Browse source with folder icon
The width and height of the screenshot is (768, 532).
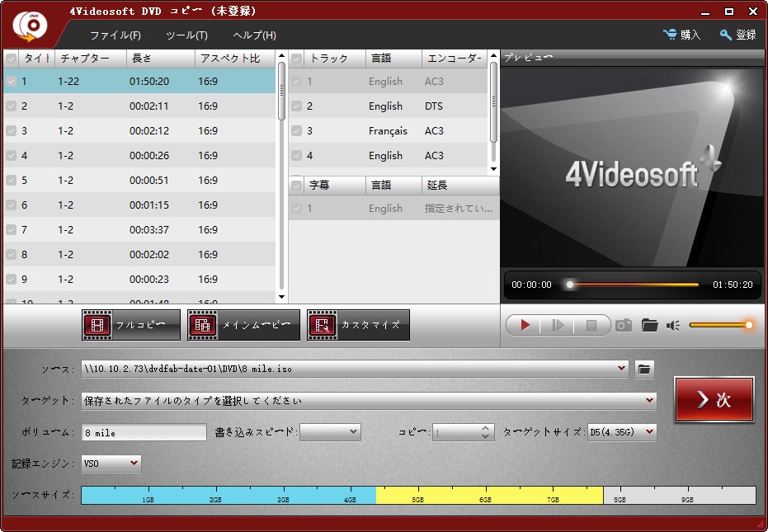(644, 369)
